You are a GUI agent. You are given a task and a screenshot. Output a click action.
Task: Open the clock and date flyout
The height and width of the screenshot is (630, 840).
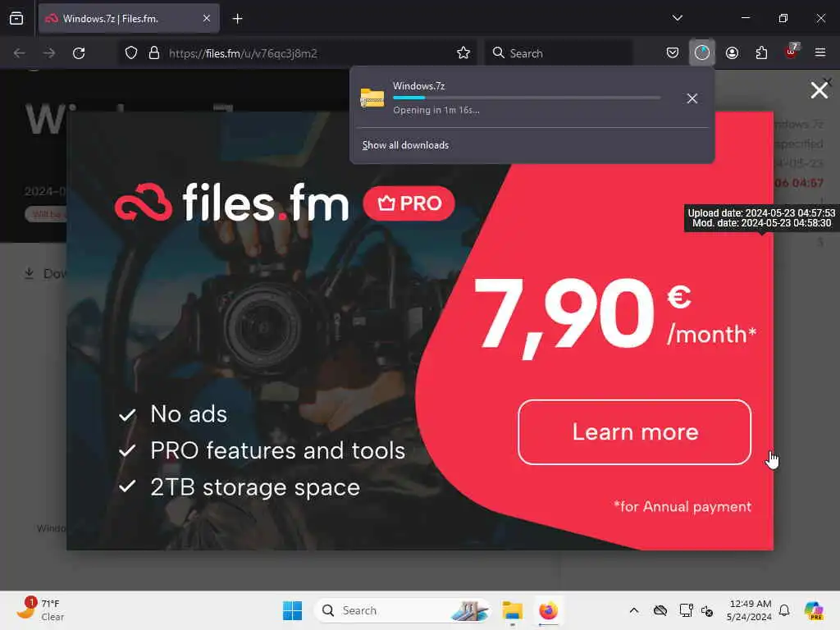[x=750, y=610]
